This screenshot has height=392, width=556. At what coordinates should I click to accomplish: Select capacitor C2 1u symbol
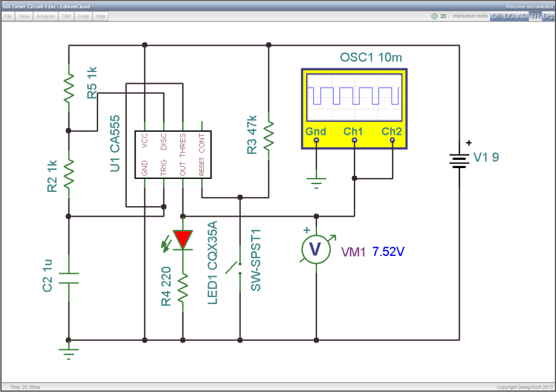pos(69,279)
